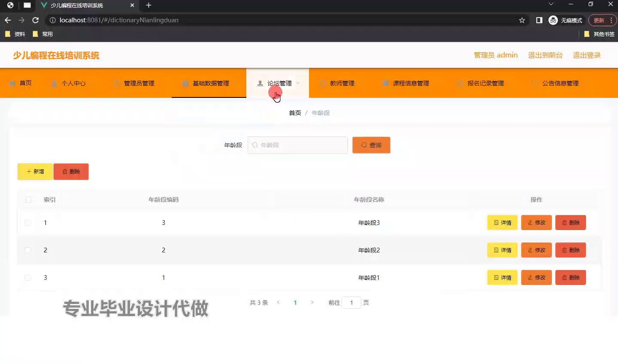Open a new browser tab
This screenshot has width=618, height=364.
(x=148, y=5)
